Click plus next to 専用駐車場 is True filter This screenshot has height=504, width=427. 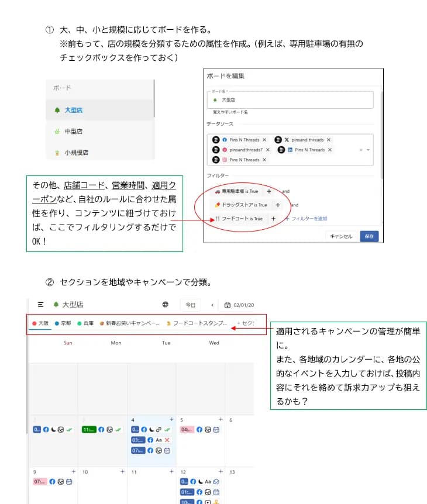tap(269, 191)
